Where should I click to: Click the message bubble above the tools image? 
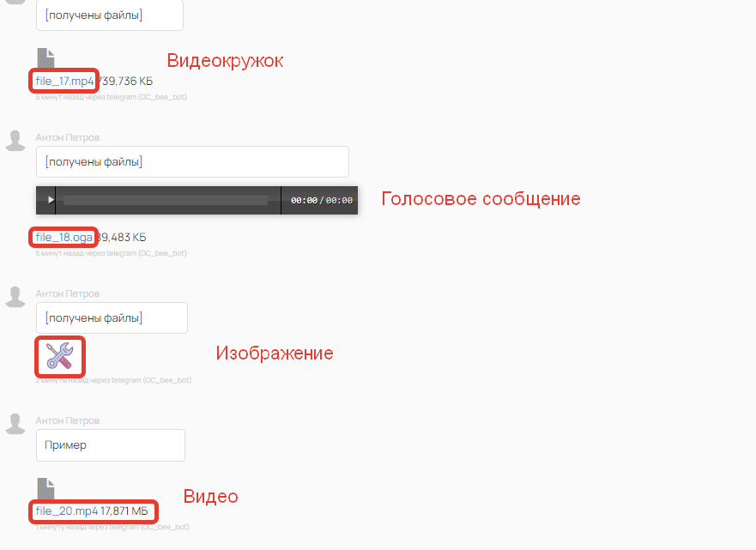tap(112, 318)
